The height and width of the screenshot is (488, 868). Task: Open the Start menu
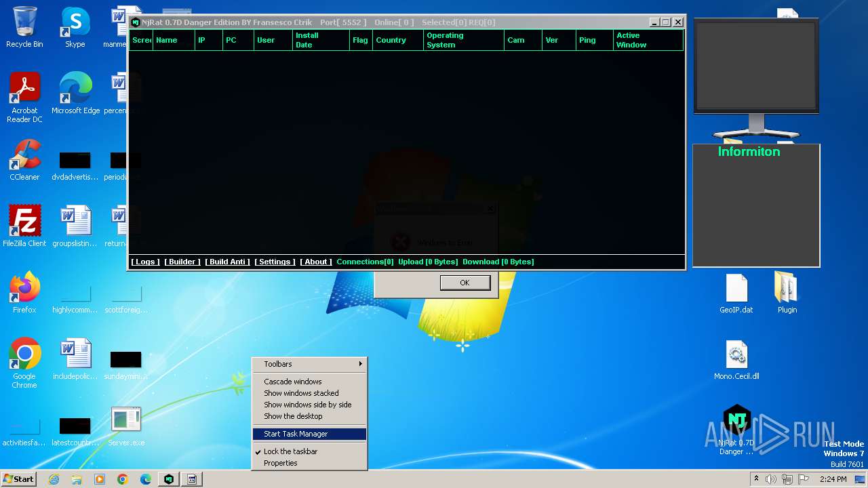pyautogui.click(x=19, y=479)
